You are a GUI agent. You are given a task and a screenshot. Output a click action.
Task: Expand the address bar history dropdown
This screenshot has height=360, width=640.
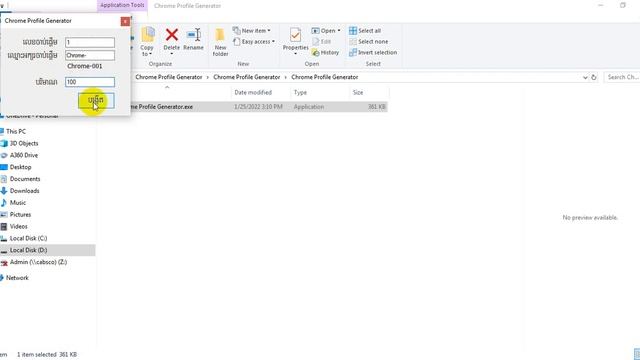point(585,77)
